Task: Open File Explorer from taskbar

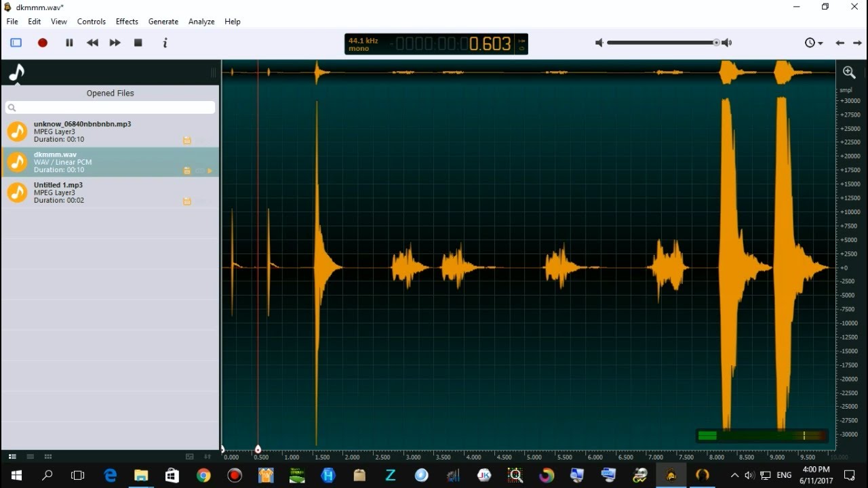Action: pos(141,476)
